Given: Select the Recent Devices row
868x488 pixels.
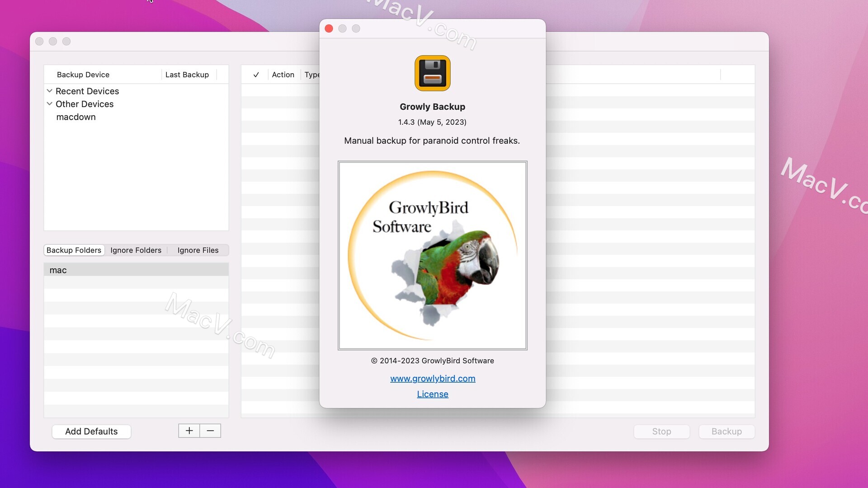Looking at the screenshot, I should [x=136, y=91].
